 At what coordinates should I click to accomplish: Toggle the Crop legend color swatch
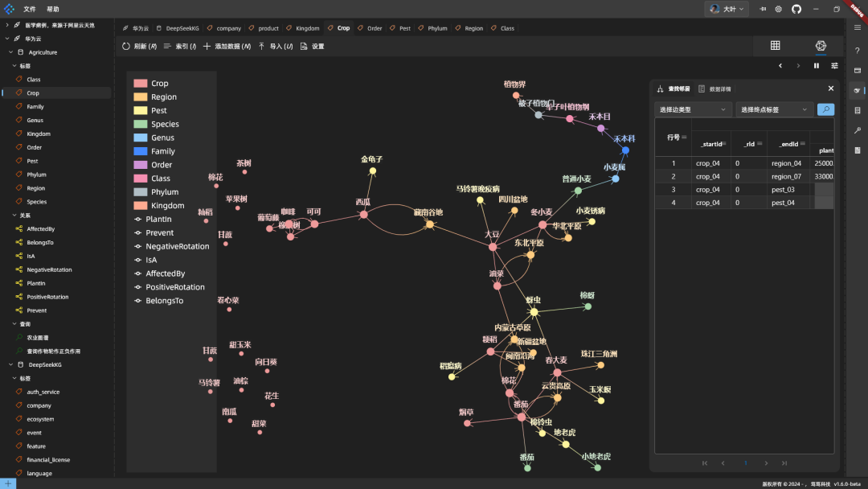pyautogui.click(x=141, y=83)
